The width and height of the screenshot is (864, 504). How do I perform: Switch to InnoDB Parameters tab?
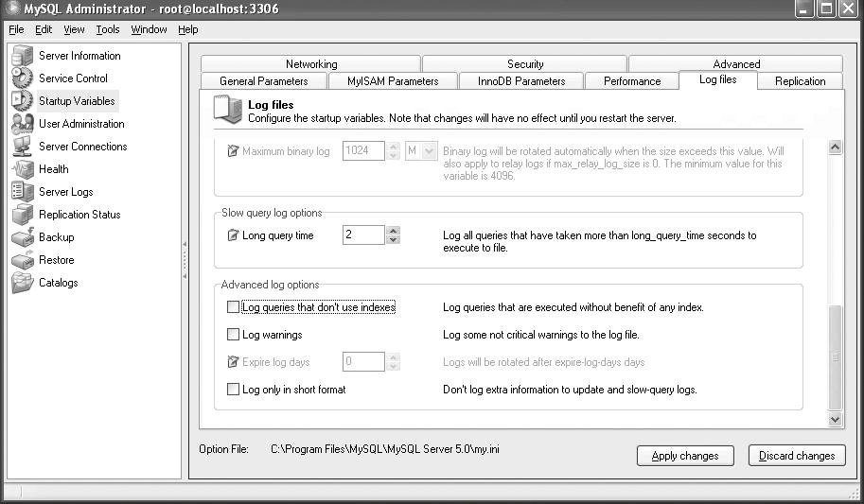521,81
